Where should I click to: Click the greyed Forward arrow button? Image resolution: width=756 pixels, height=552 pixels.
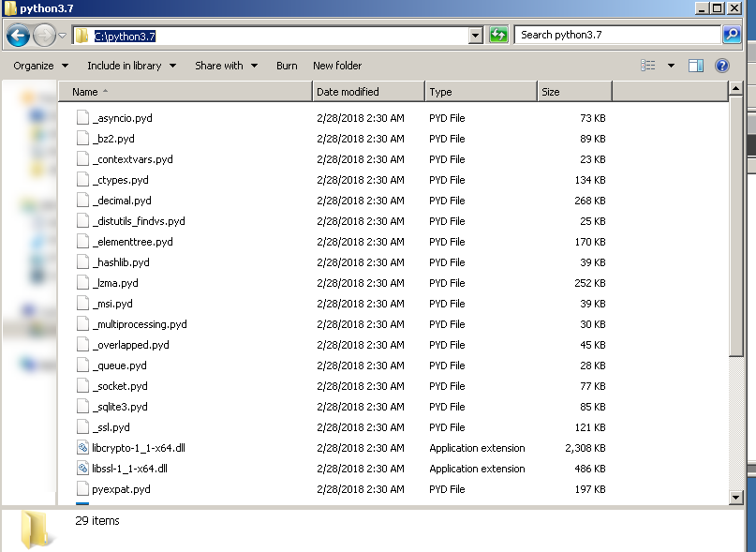(x=44, y=36)
